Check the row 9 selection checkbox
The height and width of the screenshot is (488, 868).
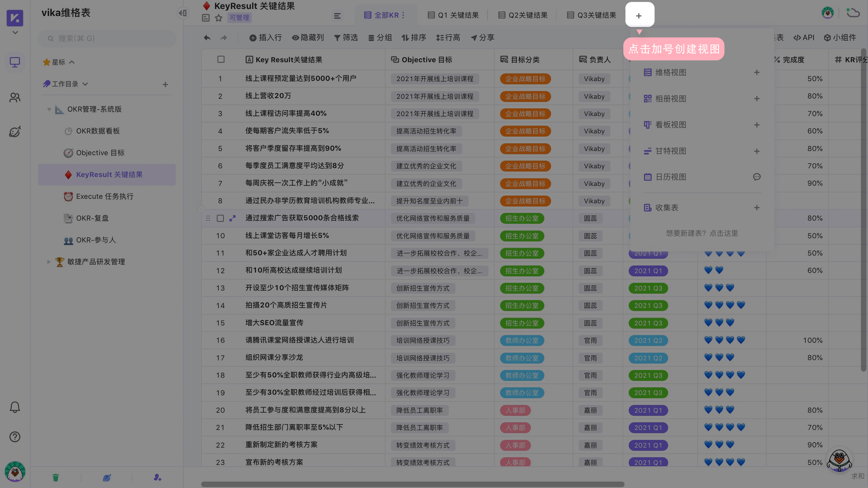point(220,218)
